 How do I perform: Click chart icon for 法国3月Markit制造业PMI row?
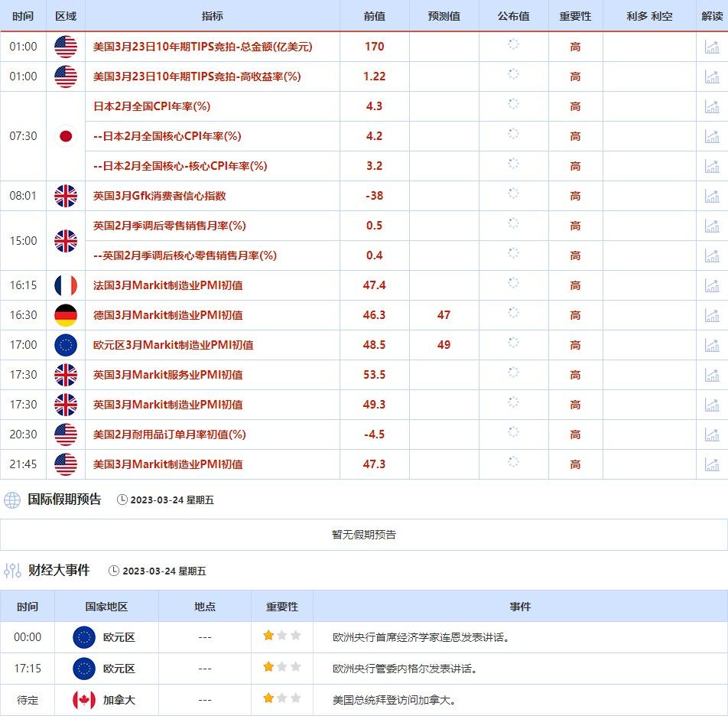click(x=712, y=285)
